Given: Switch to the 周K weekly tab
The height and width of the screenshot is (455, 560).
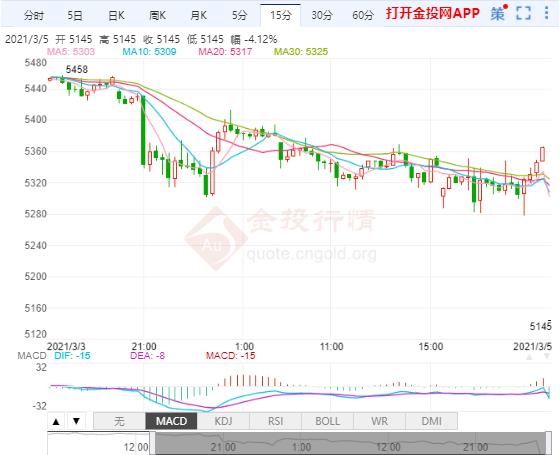Looking at the screenshot, I should click(158, 15).
